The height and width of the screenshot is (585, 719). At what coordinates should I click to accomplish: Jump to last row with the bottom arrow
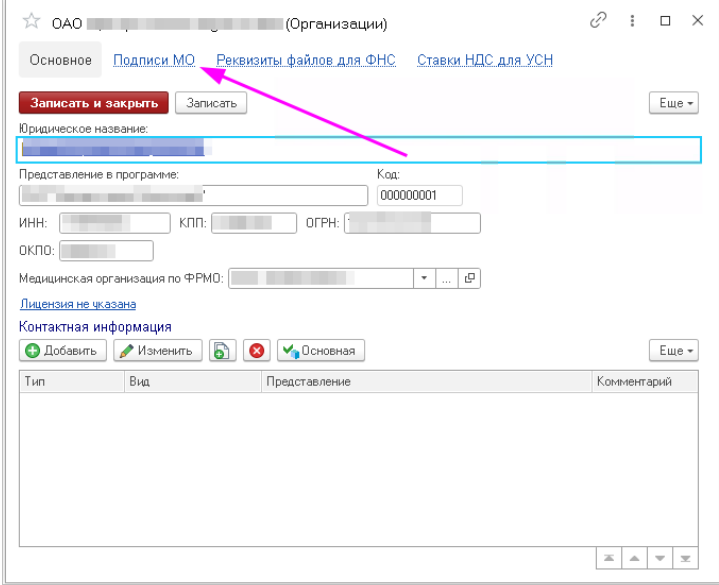pos(686,558)
